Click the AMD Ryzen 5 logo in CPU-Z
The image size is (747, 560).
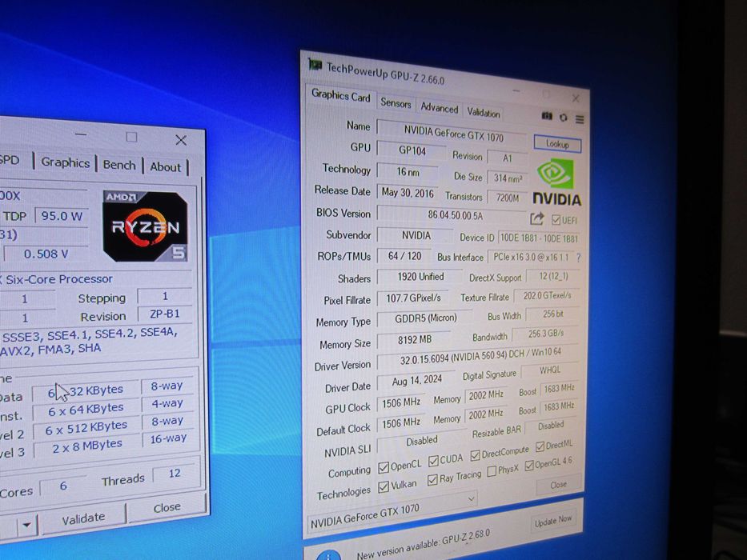145,226
